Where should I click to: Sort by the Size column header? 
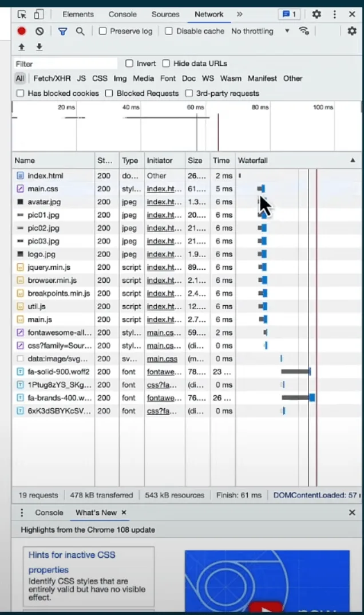pos(197,160)
